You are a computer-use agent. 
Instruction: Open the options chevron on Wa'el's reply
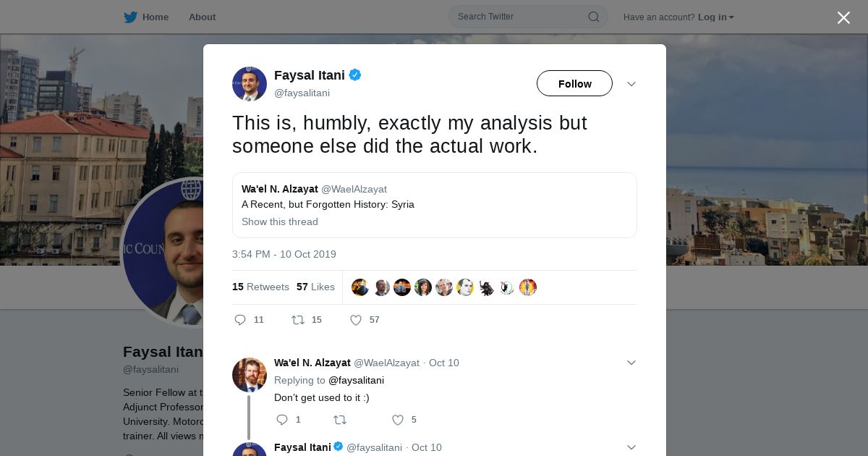631,363
